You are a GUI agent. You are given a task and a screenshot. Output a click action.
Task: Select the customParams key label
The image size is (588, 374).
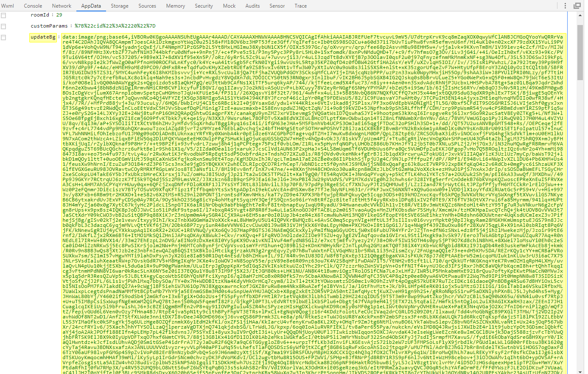point(49,26)
